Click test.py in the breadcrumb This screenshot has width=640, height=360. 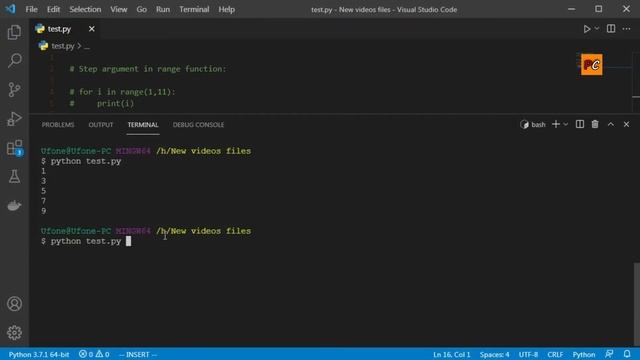[62, 46]
